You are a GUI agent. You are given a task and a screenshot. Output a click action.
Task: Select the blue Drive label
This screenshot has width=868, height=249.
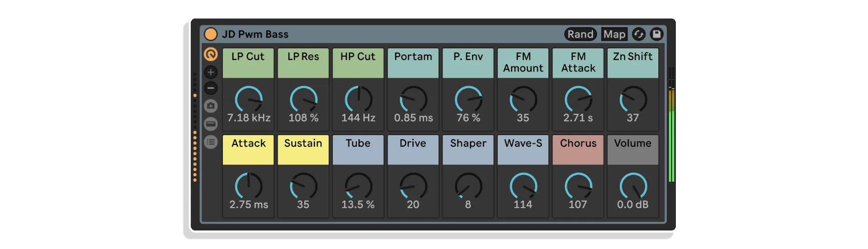click(x=413, y=150)
